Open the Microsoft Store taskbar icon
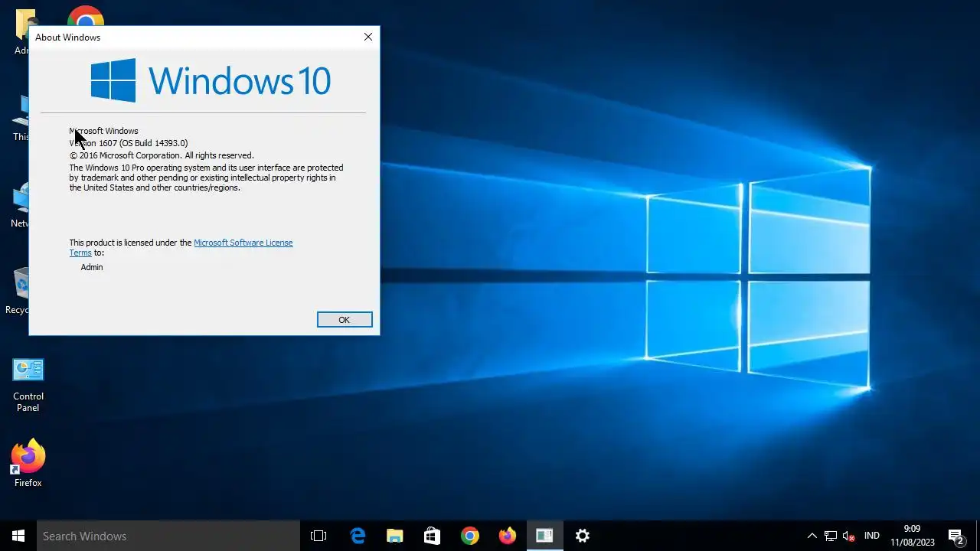Viewport: 980px width, 551px height. (x=432, y=536)
